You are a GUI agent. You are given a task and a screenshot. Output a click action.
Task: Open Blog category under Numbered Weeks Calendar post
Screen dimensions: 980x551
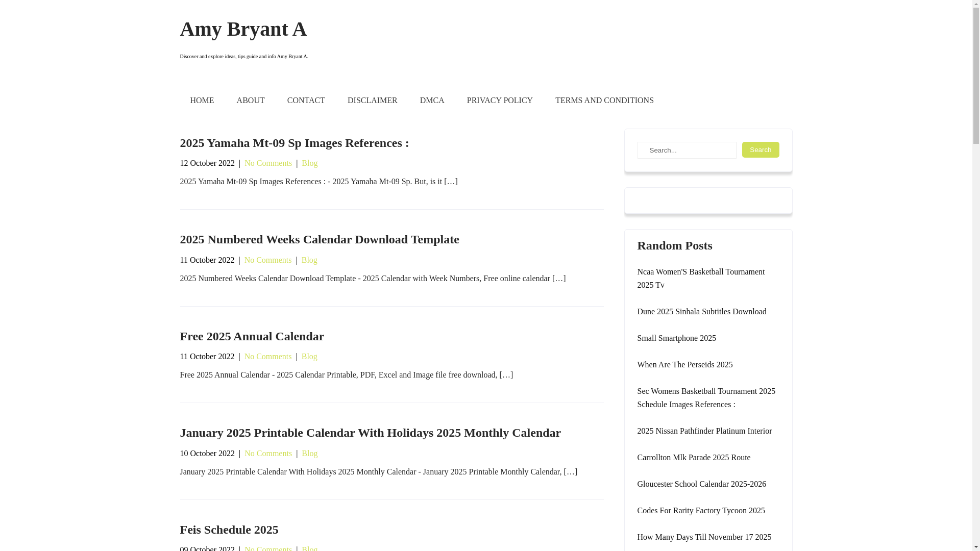click(x=309, y=260)
